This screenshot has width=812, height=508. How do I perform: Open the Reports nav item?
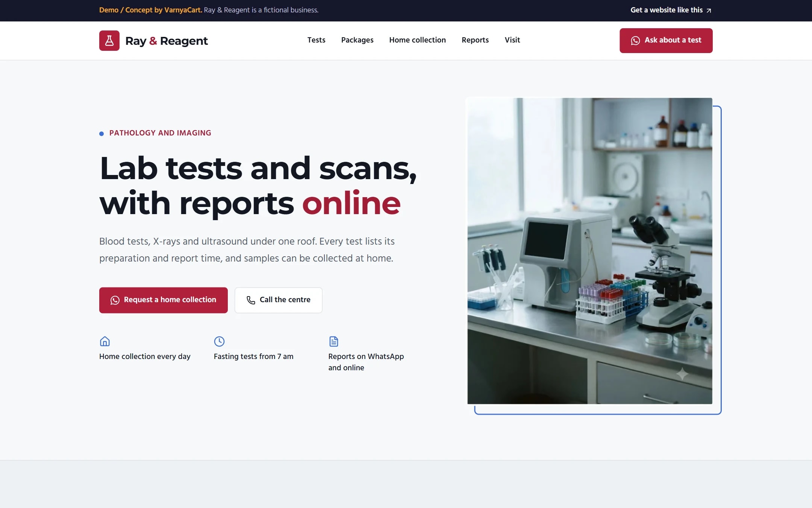475,40
